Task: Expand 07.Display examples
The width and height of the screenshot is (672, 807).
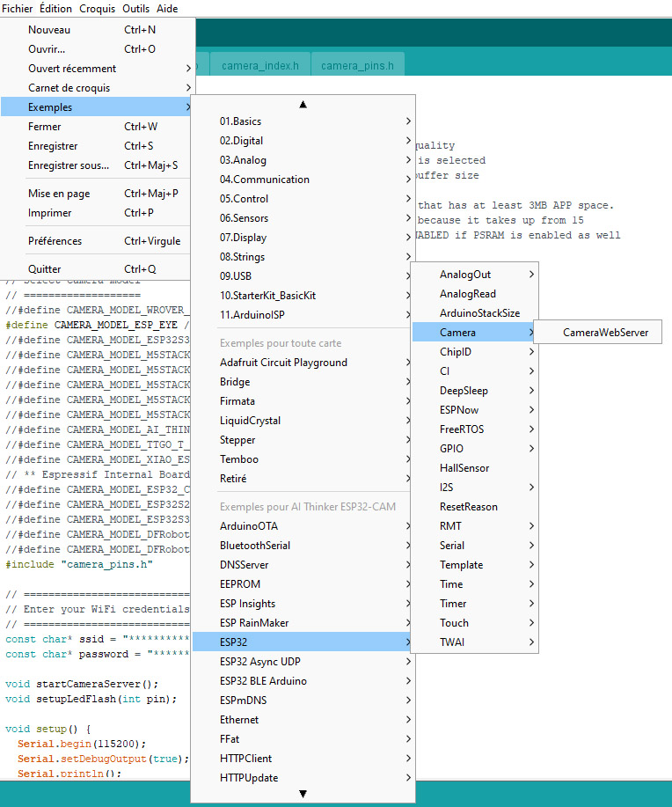Action: [303, 238]
